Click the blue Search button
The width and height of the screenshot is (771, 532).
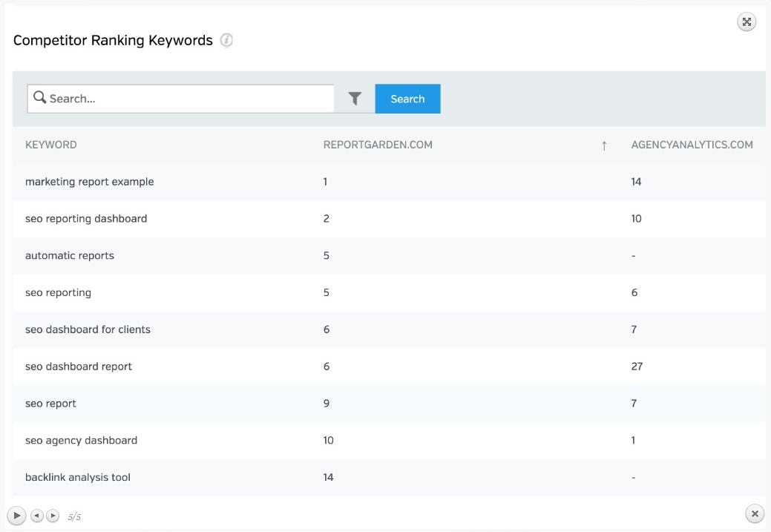point(407,99)
